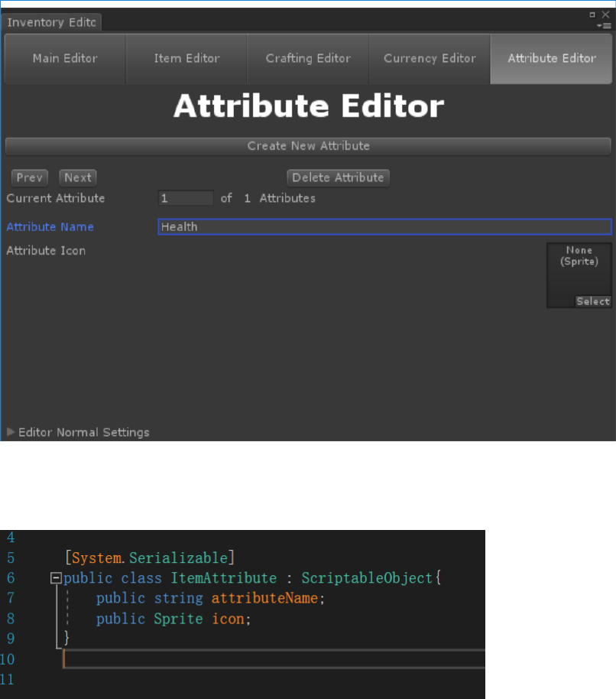616x699 pixels.
Task: Click line number 5 in the gutter
Action: [x=11, y=558]
